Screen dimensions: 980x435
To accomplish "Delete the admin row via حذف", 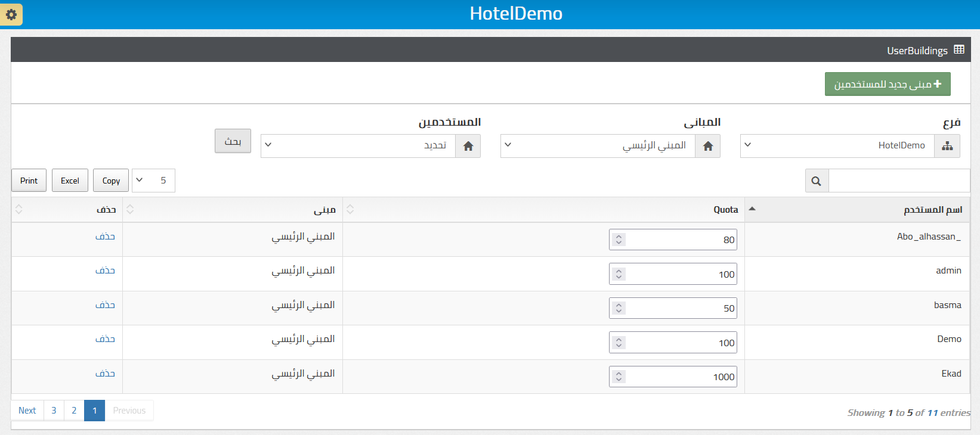I will [x=105, y=271].
